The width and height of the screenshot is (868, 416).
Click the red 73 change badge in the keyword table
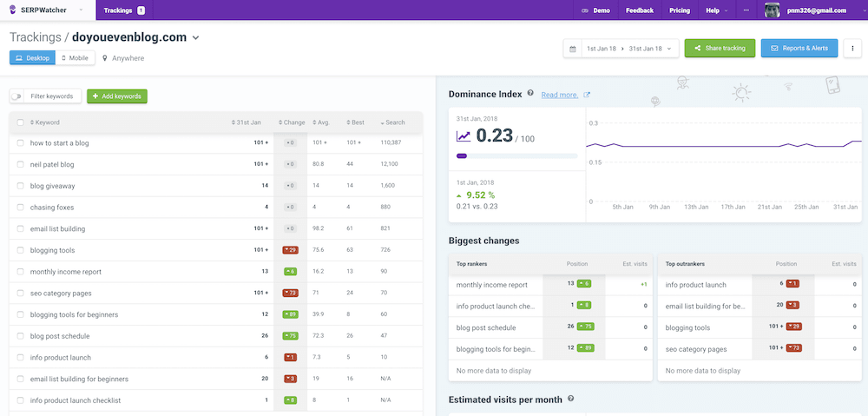pyautogui.click(x=291, y=293)
